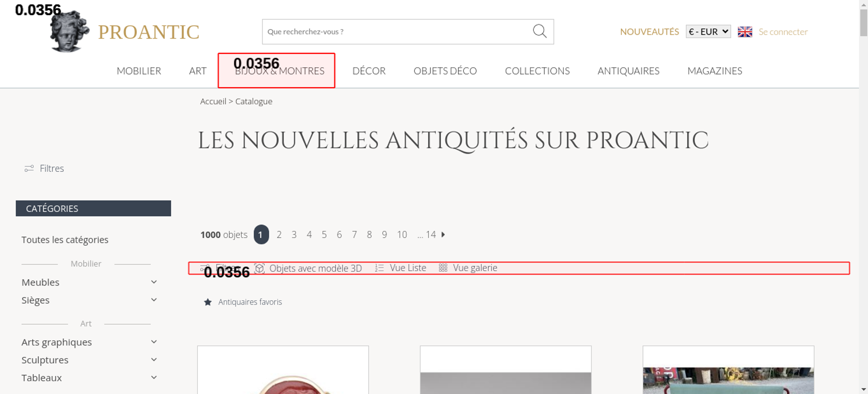Click the star icon for Antiquaires favoris
The height and width of the screenshot is (394, 868).
coord(208,302)
